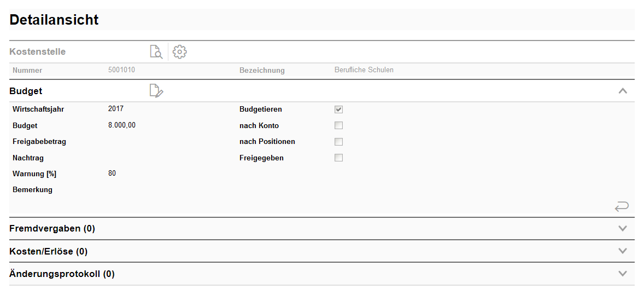Click the Kostenstelle document search icon

[156, 52]
